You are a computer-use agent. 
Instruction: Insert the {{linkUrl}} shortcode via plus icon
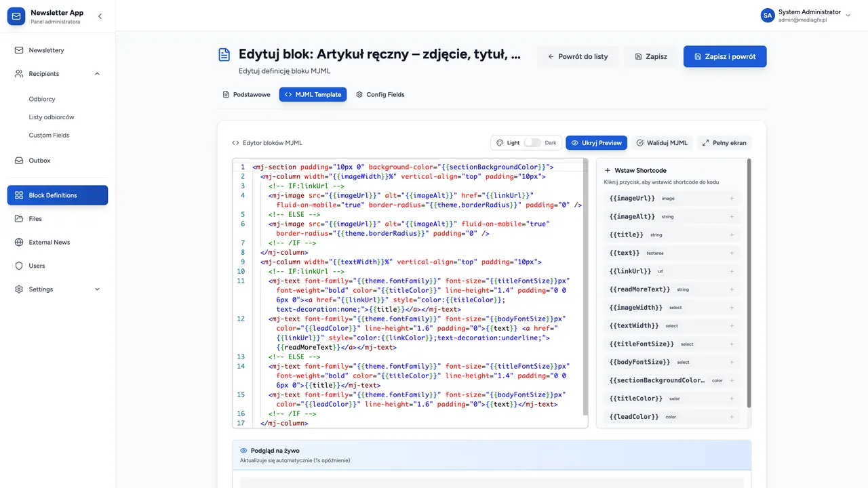[x=732, y=271]
